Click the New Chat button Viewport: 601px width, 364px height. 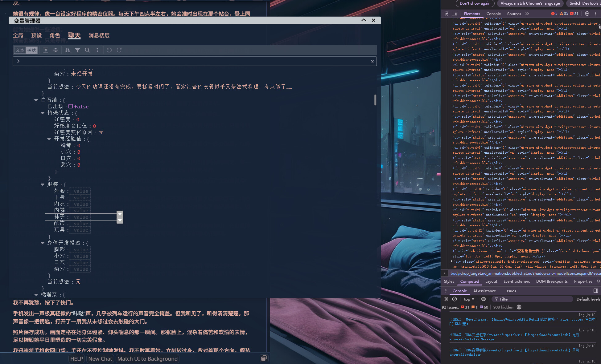pos(100,358)
